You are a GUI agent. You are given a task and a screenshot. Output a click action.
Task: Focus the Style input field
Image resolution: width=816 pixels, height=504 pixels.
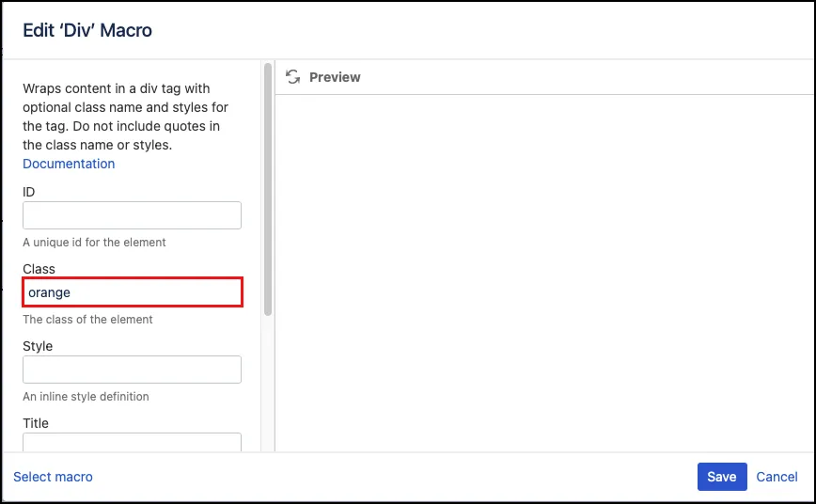pos(132,370)
